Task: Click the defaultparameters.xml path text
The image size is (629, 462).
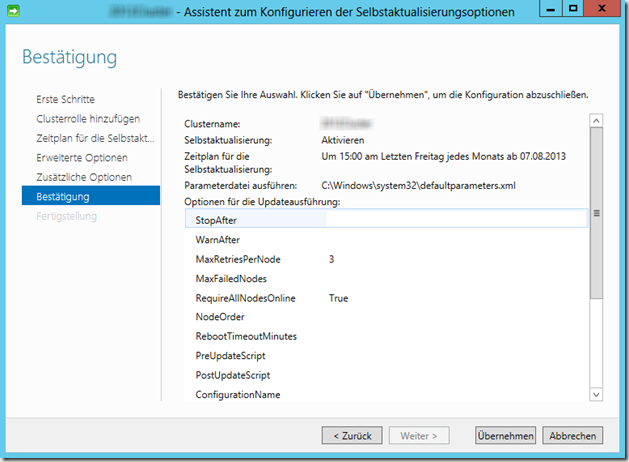Action: [x=418, y=186]
